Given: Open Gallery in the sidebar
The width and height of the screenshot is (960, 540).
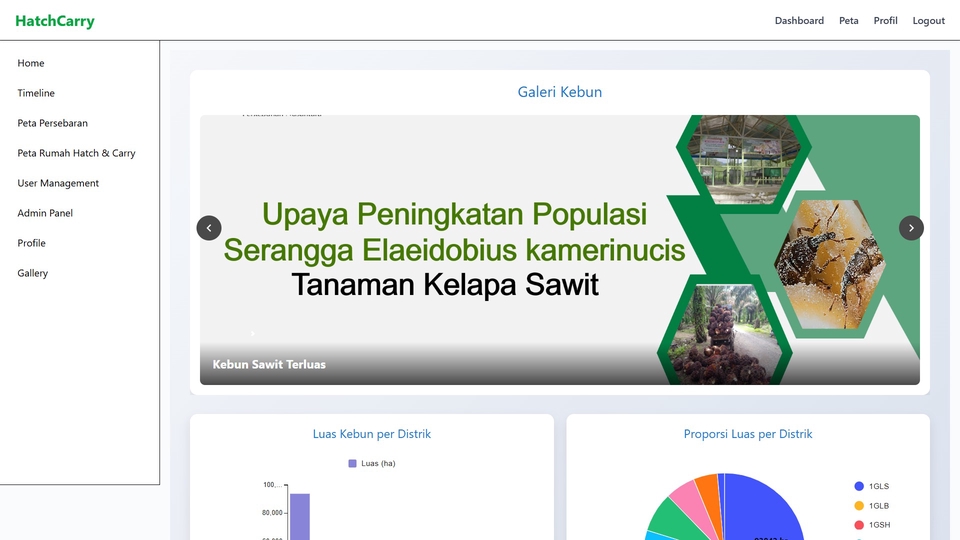Looking at the screenshot, I should coord(32,273).
